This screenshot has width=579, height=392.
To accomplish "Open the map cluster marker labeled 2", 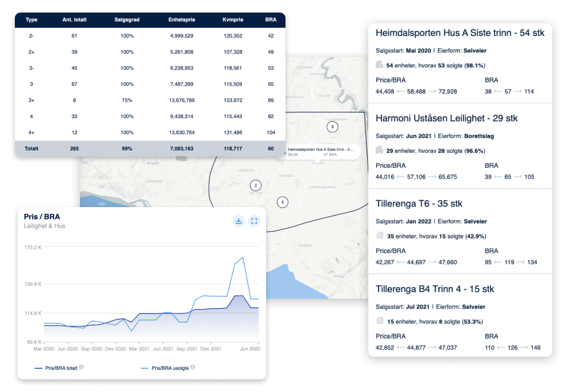I will (x=255, y=185).
